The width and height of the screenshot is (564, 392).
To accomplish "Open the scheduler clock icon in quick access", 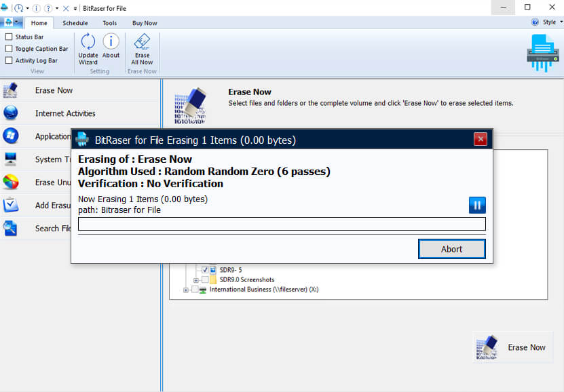I will pos(19,8).
